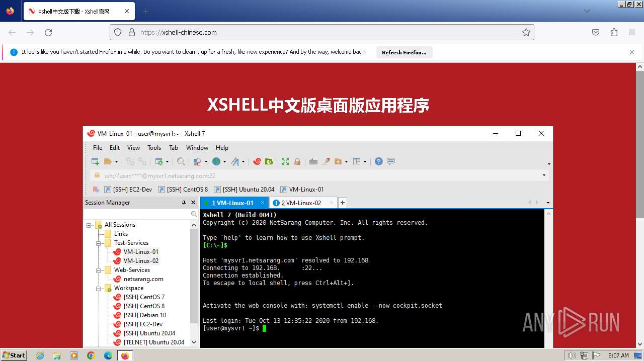Select [TELNET] Ubuntu 20.04 session entry
This screenshot has width=644, height=362.
pos(154,342)
